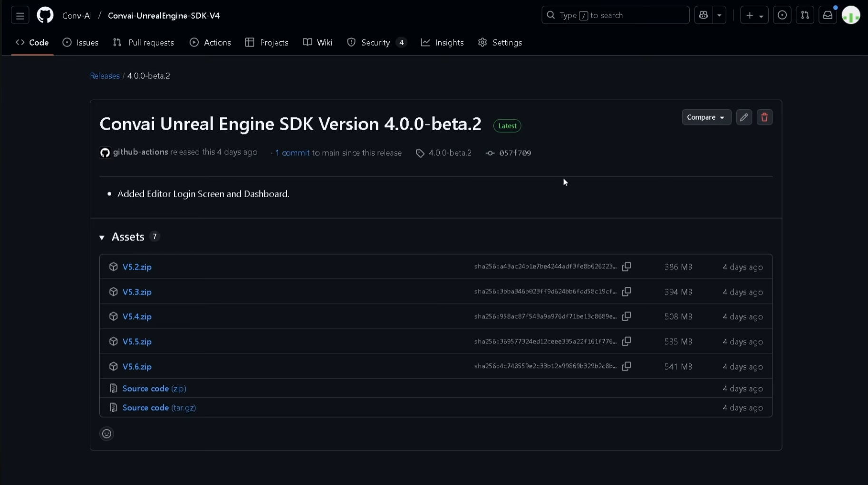This screenshot has height=485, width=868.
Task: Open pull requests icon in header
Action: click(x=805, y=15)
